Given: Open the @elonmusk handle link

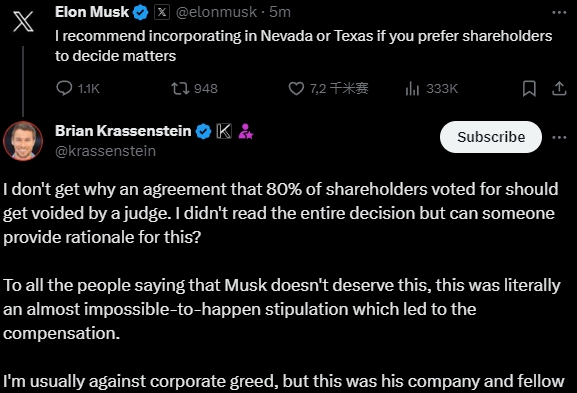Looking at the screenshot, I should click(216, 12).
